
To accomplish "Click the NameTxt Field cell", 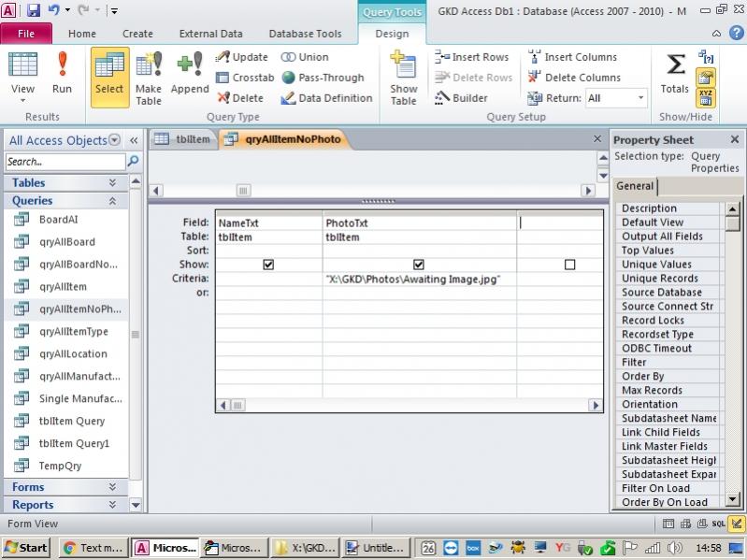I will click(269, 223).
